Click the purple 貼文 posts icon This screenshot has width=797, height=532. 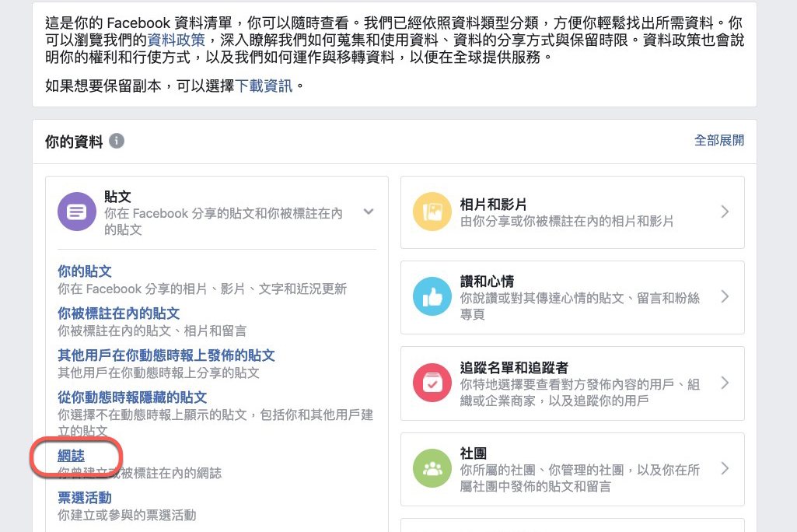click(76, 211)
